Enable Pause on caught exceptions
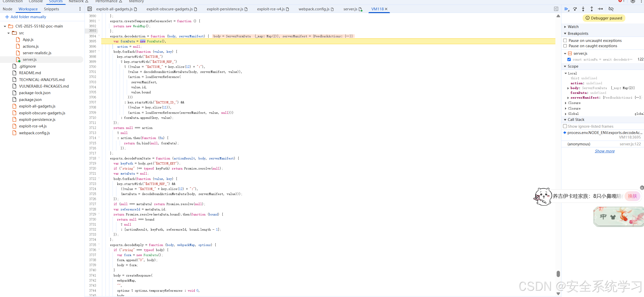 (x=565, y=46)
